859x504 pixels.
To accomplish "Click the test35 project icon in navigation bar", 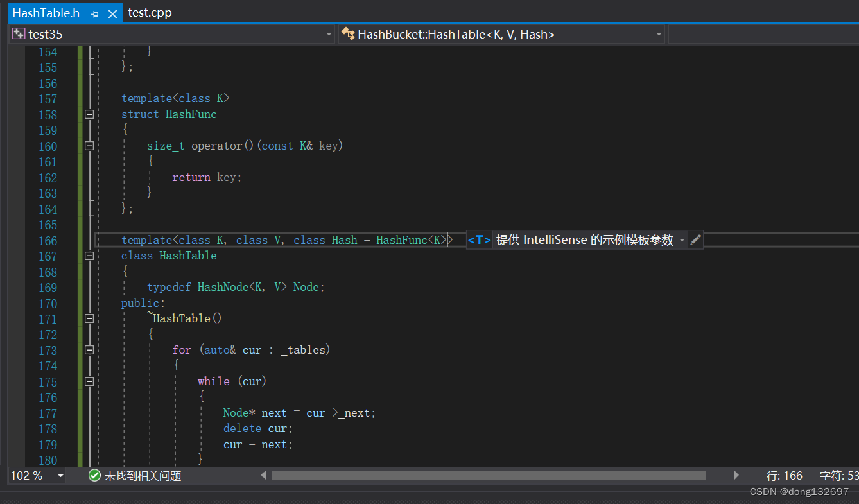I will [x=18, y=34].
